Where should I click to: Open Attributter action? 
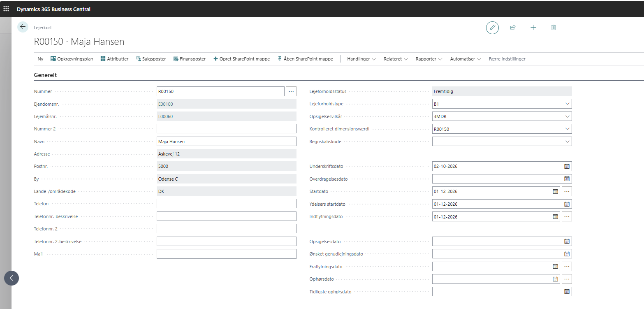(114, 59)
